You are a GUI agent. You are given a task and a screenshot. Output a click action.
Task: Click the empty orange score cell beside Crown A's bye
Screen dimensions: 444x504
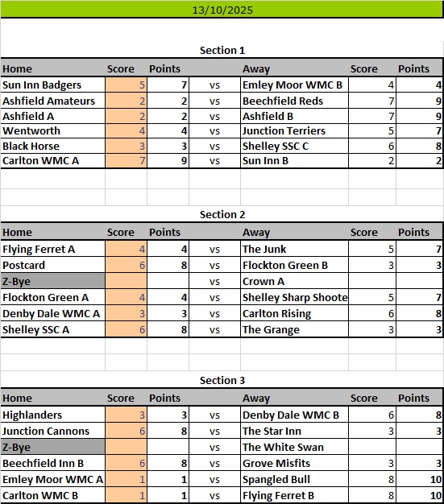(x=127, y=281)
